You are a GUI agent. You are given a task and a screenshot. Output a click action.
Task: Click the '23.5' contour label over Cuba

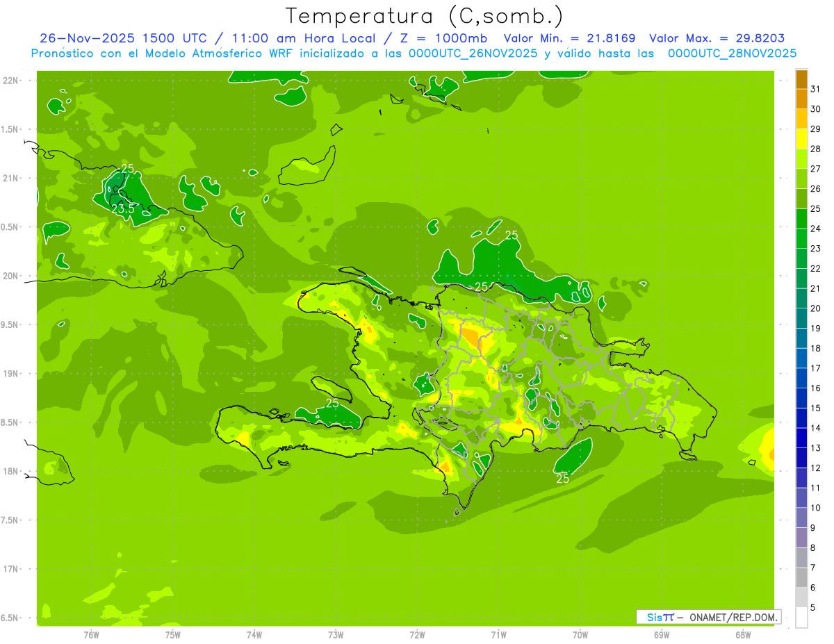[x=123, y=208]
